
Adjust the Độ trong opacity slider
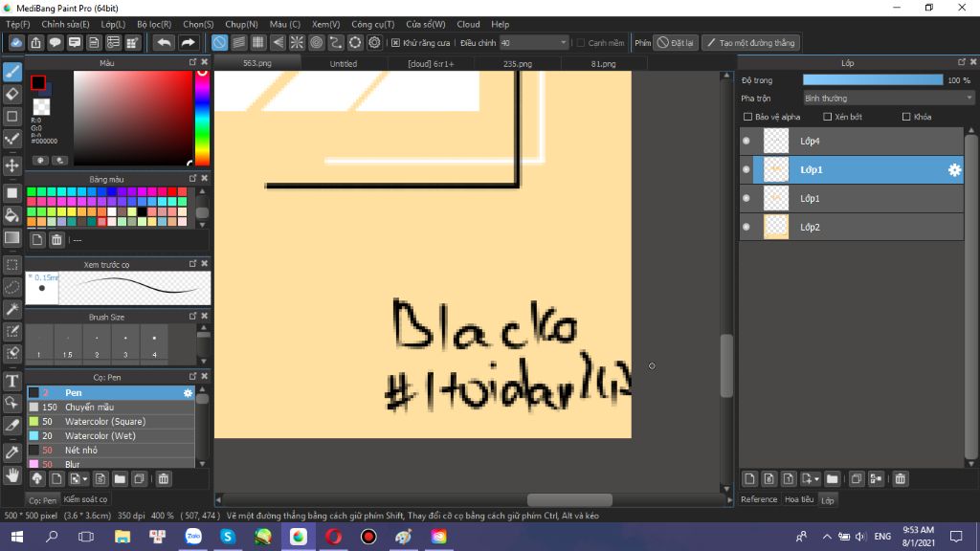pos(873,80)
